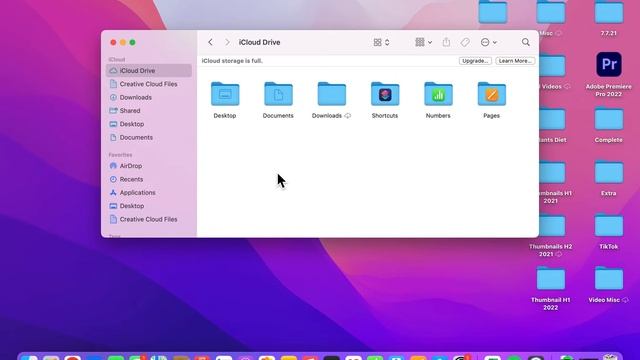The height and width of the screenshot is (360, 640).
Task: Select Creative Cloud Files under iCloud section
Action: pos(149,84)
